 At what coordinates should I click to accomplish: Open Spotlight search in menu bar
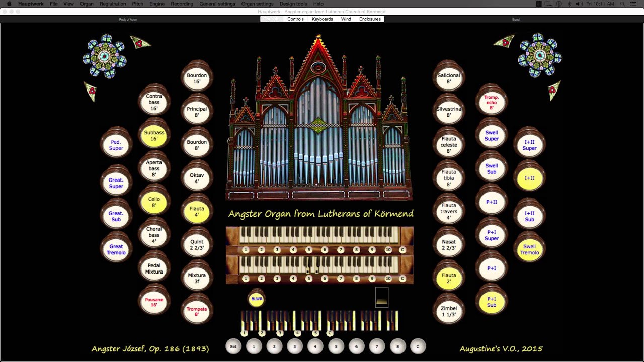click(622, 4)
